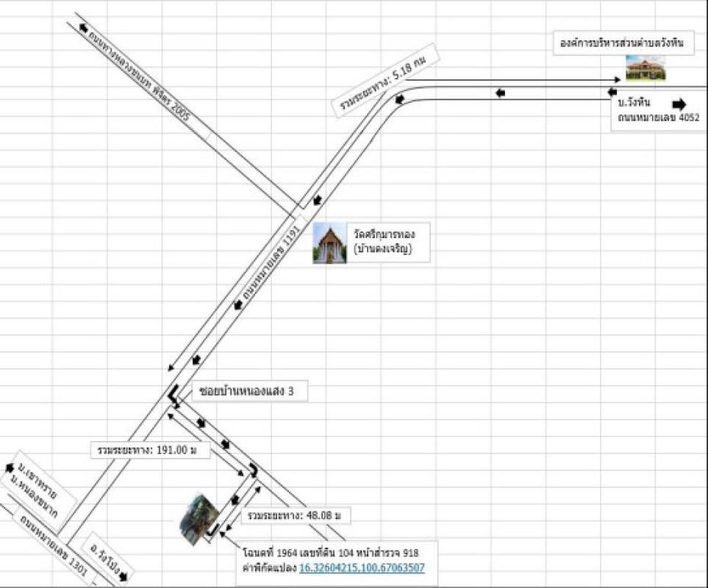The image size is (708, 588).
Task: Click the large right arrow beside บ.วังหิน
Action: [678, 104]
